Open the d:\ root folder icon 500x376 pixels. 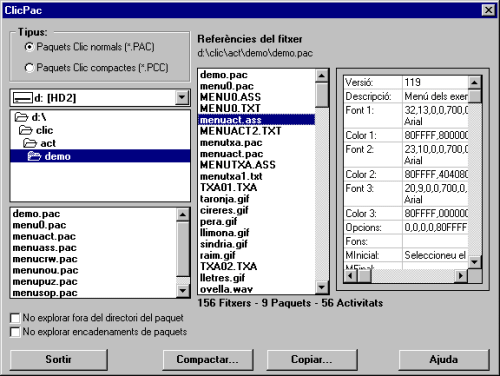tap(21, 117)
